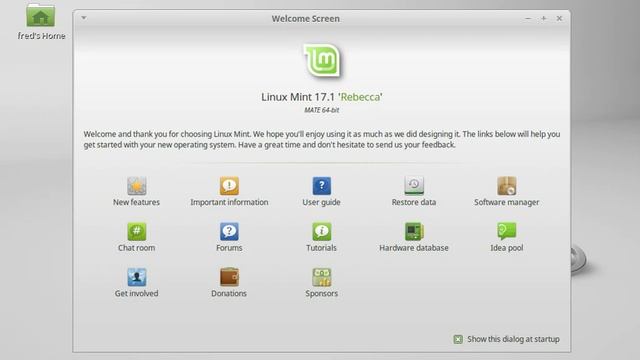
Task: Open the Important information icon
Action: click(x=229, y=186)
